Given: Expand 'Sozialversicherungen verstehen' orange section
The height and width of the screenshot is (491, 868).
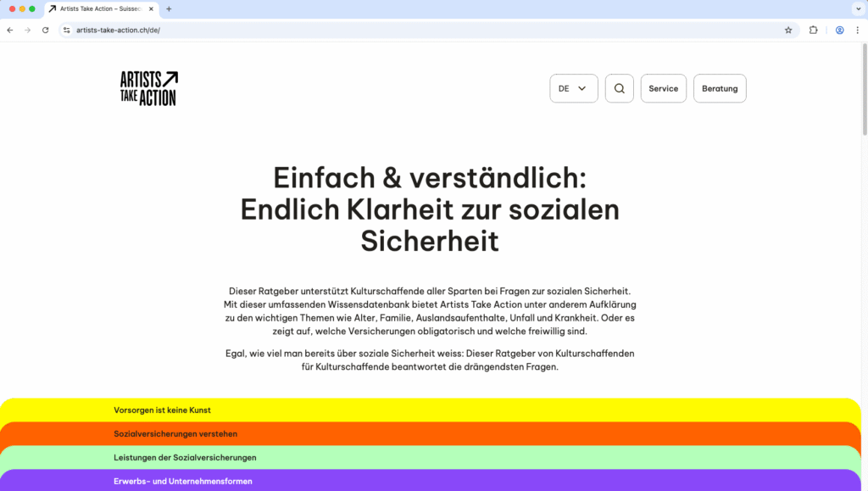Looking at the screenshot, I should pyautogui.click(x=175, y=433).
